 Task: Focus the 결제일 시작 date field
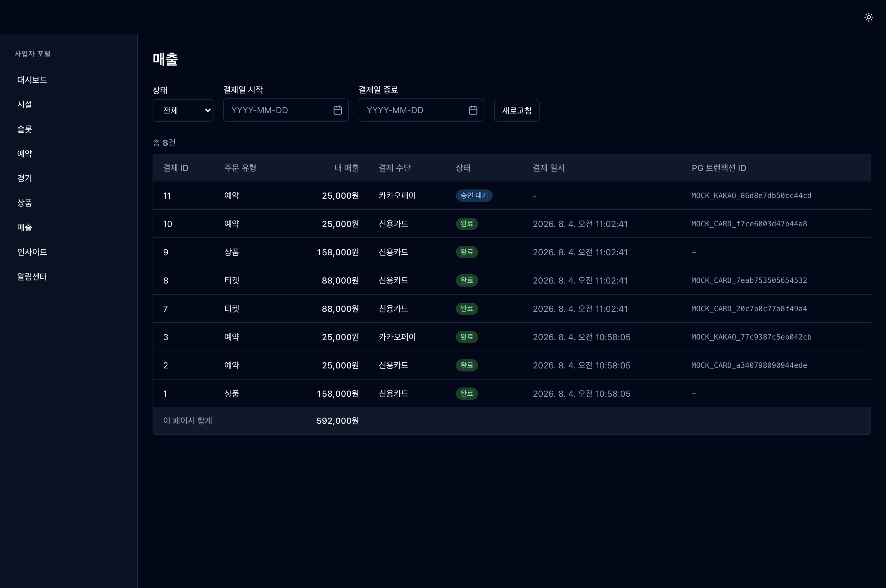coord(286,110)
